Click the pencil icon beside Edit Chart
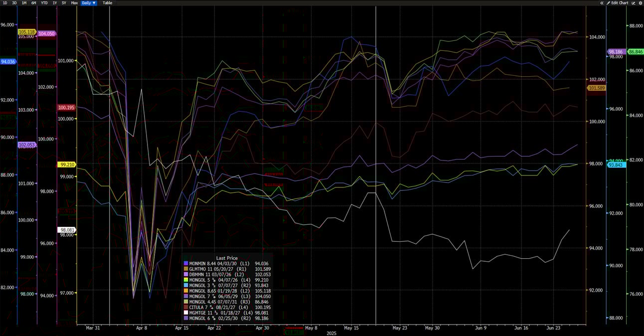Screen dimensions: 644x336 click(x=609, y=3)
